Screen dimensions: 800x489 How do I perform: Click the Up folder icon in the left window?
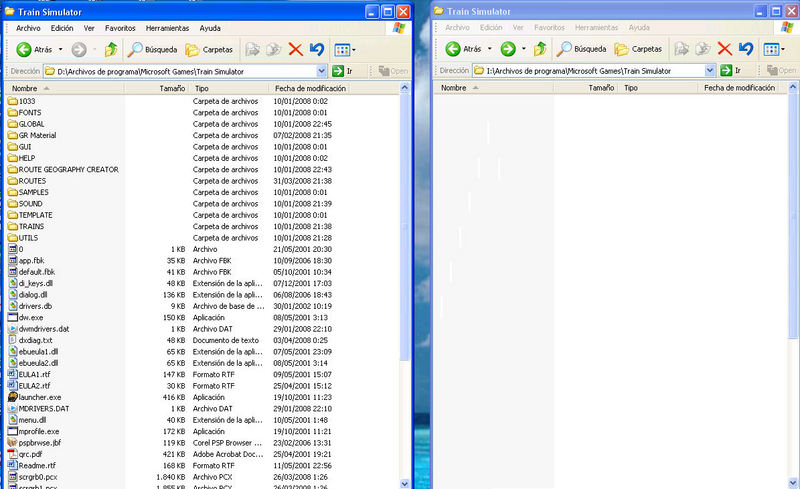coord(111,48)
